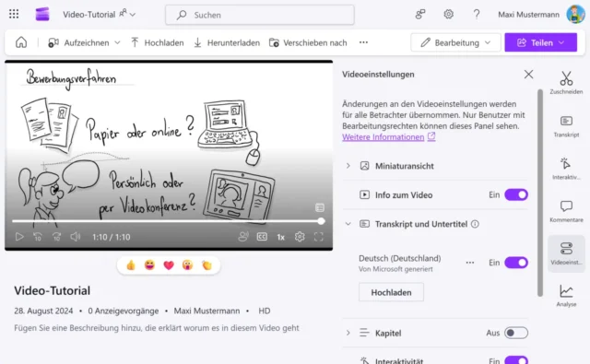Click the settings panel scrollbar
This screenshot has width=590, height=364.
(x=540, y=193)
